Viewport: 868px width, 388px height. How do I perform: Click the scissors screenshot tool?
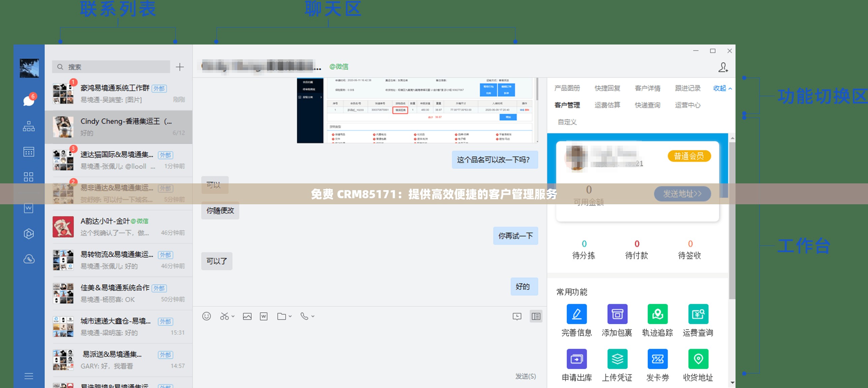tap(224, 316)
